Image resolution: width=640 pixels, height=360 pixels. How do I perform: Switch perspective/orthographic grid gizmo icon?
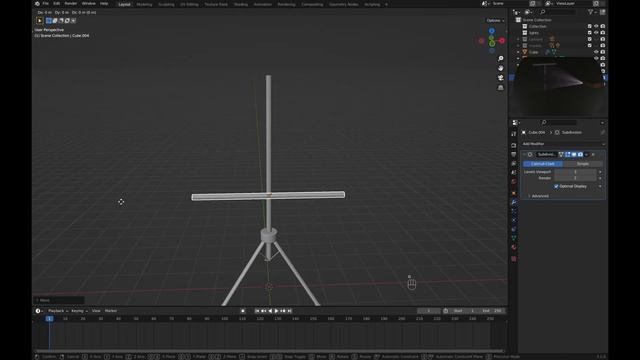coord(500,88)
